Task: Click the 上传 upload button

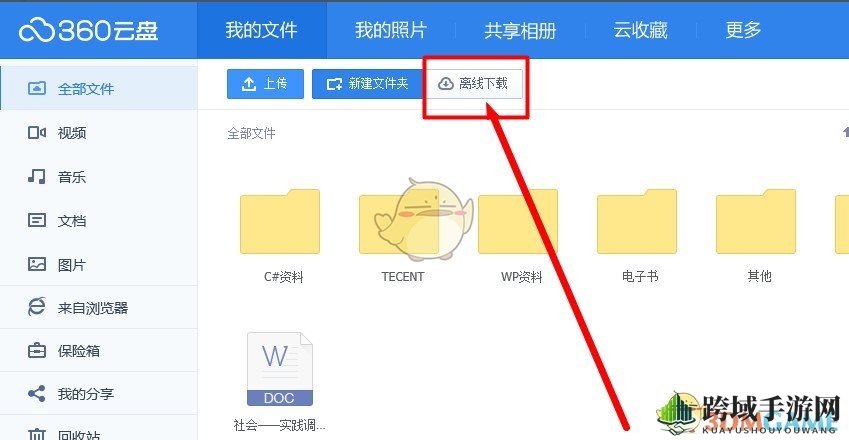Action: pos(265,84)
